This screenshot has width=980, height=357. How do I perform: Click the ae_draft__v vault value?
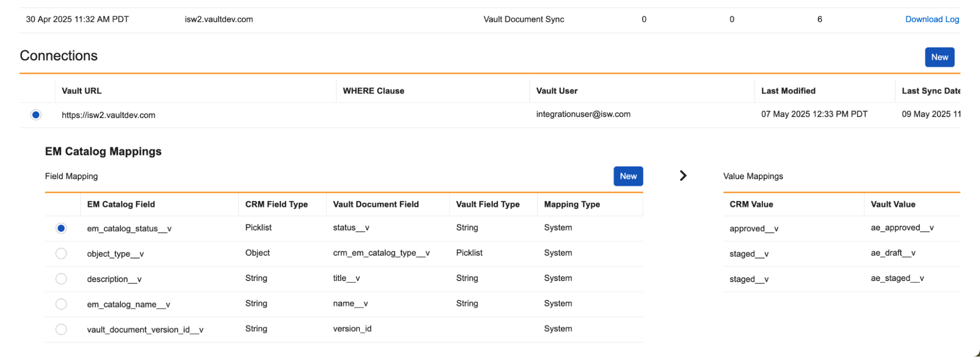893,253
